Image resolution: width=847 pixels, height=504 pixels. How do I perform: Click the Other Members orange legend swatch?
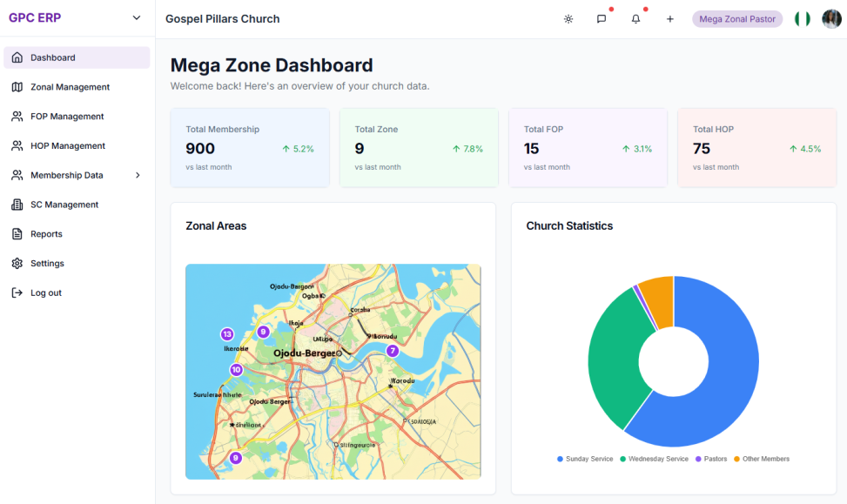click(x=736, y=459)
